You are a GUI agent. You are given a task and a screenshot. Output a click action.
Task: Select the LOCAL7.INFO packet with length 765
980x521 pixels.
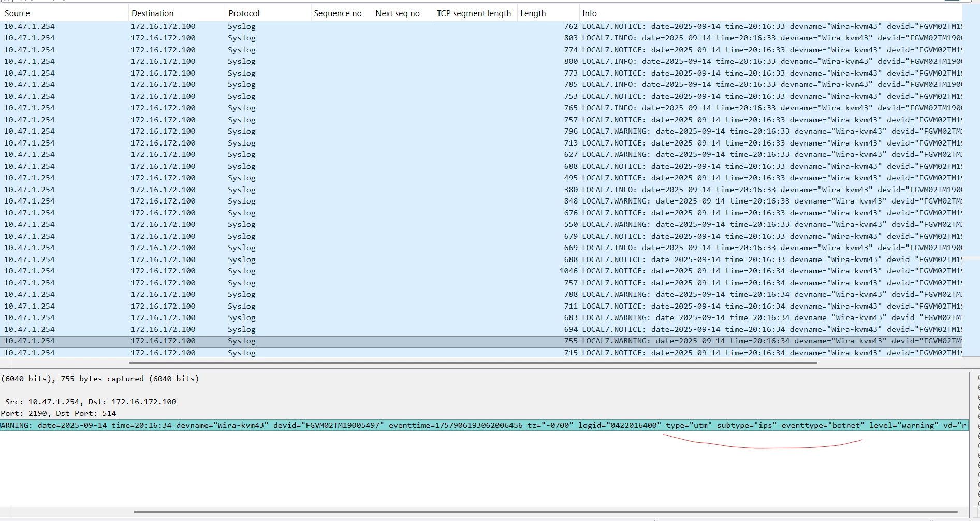(x=481, y=108)
